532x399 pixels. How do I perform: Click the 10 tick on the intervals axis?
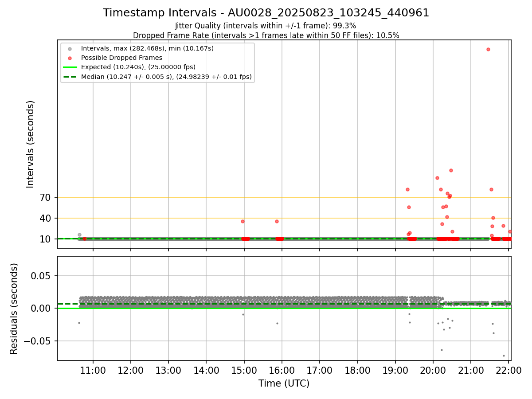point(46,239)
